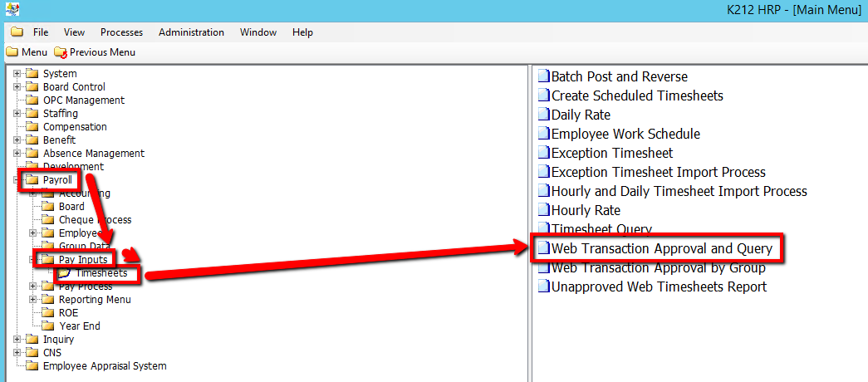The width and height of the screenshot is (868, 382).
Task: Click the Daily Rate document icon
Action: (x=544, y=115)
